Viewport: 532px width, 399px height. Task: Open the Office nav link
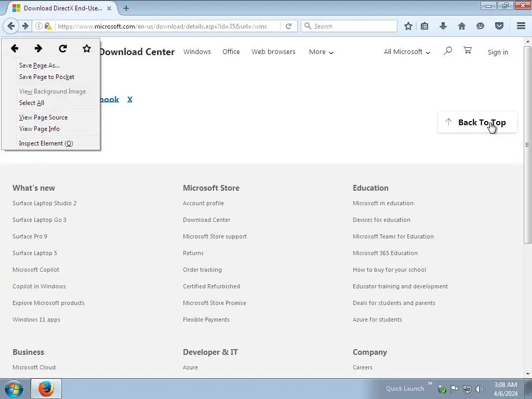pos(231,51)
